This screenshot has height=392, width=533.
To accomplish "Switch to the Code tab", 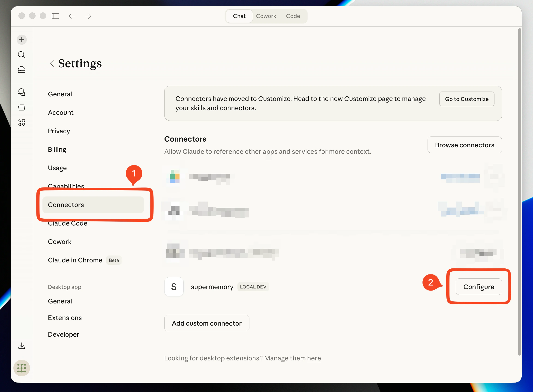I will point(293,16).
